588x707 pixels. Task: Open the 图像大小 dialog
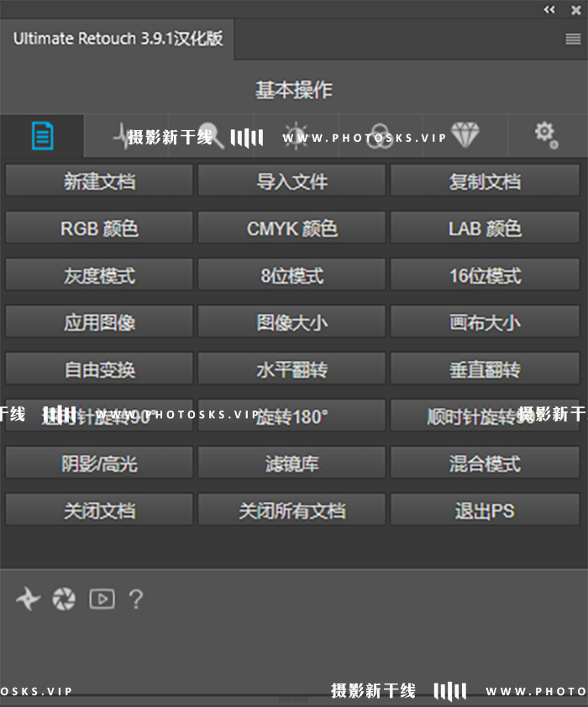coord(291,322)
